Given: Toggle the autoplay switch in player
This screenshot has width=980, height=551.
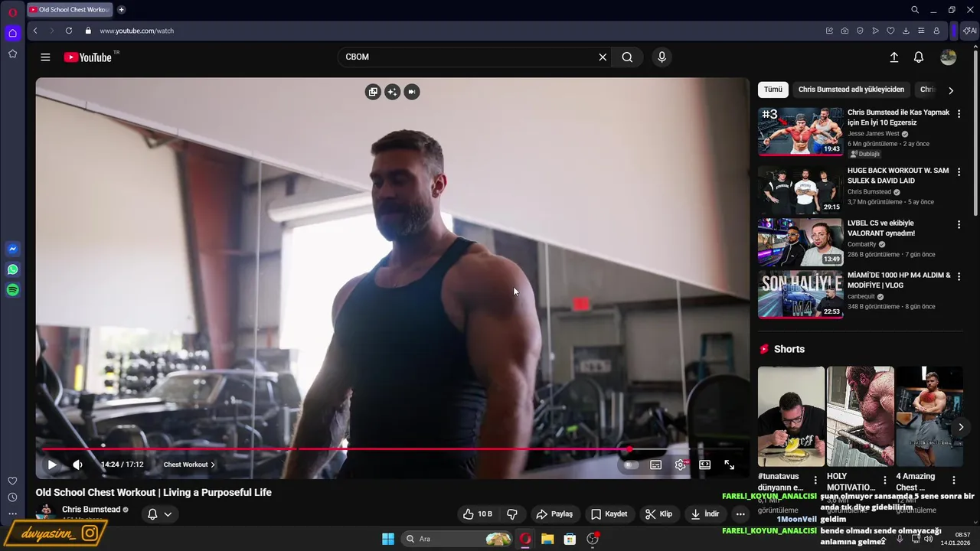Looking at the screenshot, I should [x=631, y=465].
